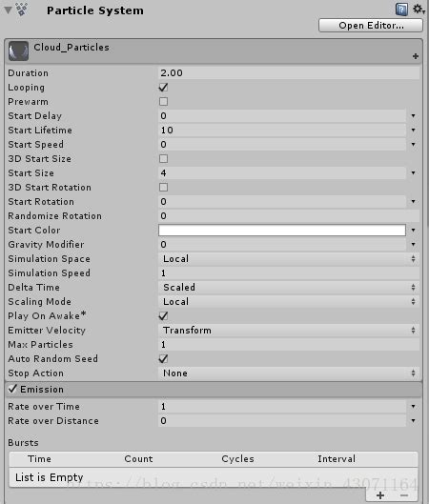429x504 pixels.
Task: Click the Cloud_Particles material thumbnail
Action: (x=18, y=50)
